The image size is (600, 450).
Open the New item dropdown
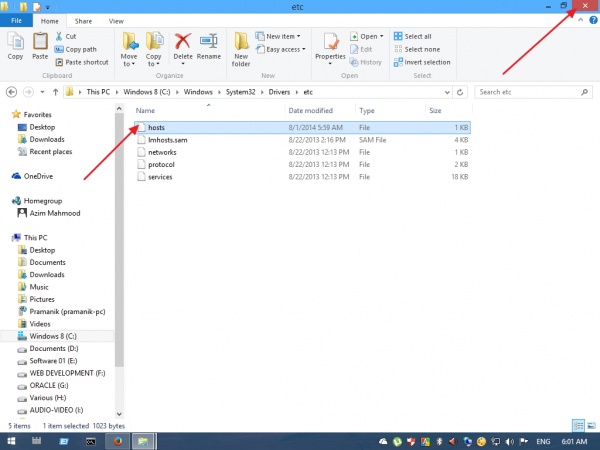point(278,36)
